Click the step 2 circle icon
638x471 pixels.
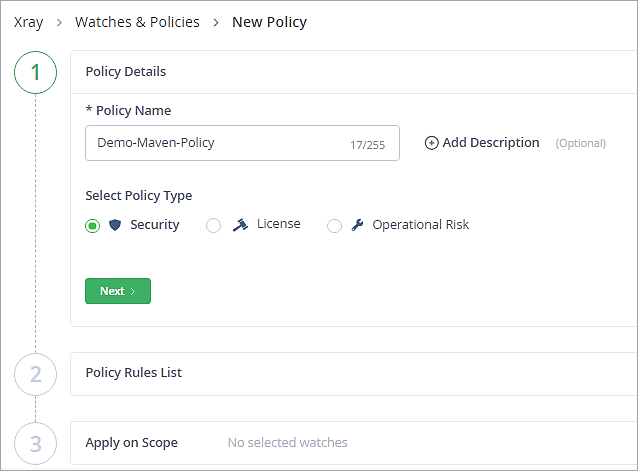click(x=36, y=374)
